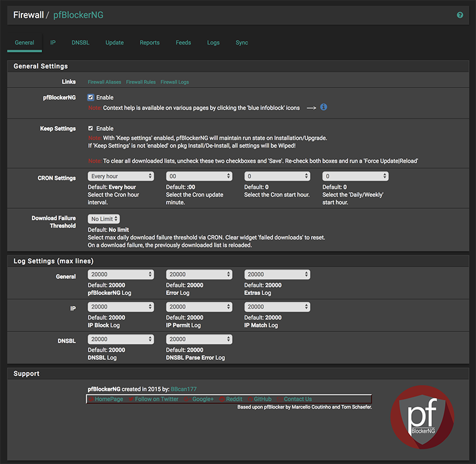Viewport: 476px width, 464px height.
Task: Follow the Firewall Logs link
Action: point(174,82)
